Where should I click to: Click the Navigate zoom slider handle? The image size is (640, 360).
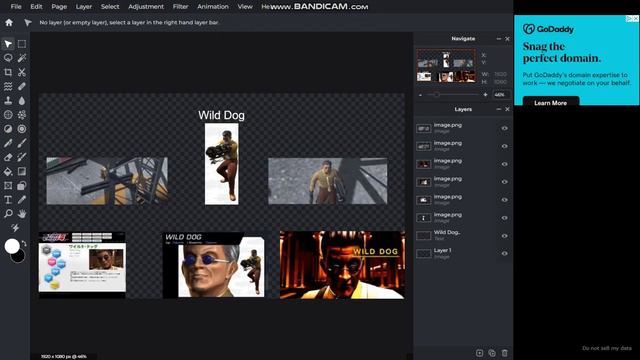436,95
